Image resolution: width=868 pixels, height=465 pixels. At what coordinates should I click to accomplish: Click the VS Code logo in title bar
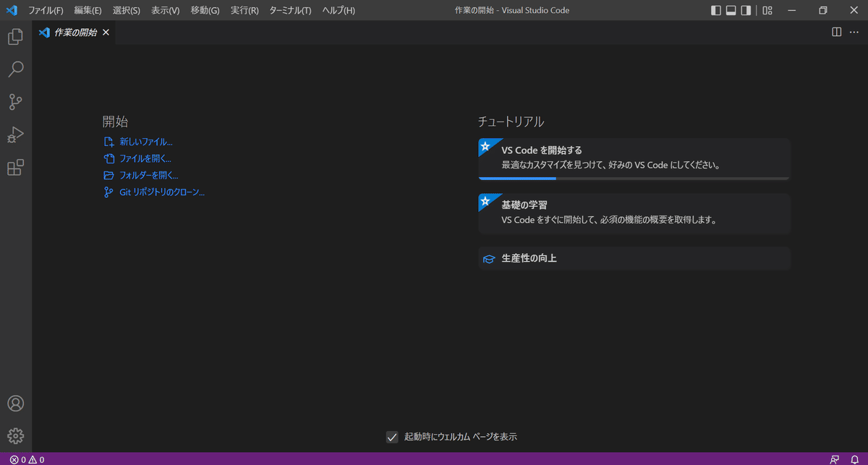(11, 10)
